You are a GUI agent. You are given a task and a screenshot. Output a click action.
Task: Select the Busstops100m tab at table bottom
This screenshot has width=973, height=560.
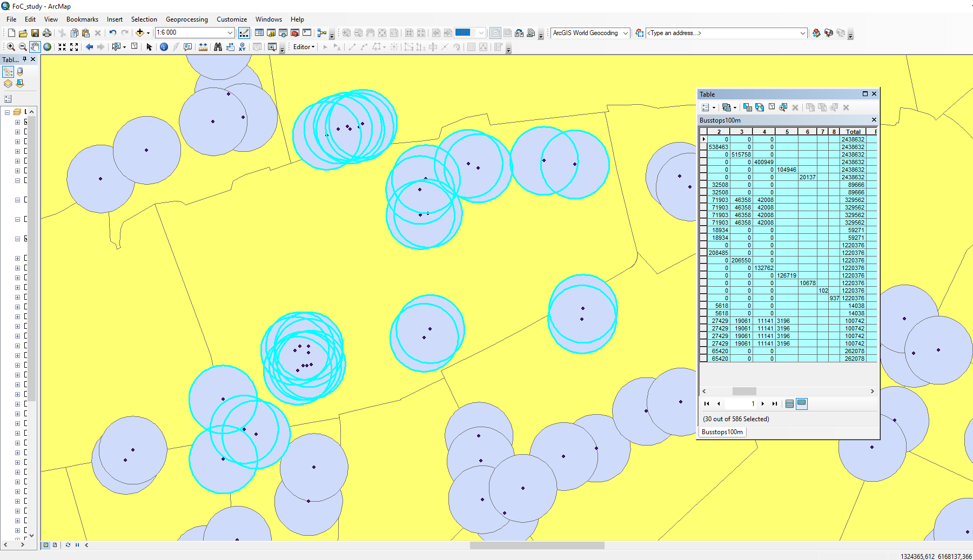pos(722,432)
